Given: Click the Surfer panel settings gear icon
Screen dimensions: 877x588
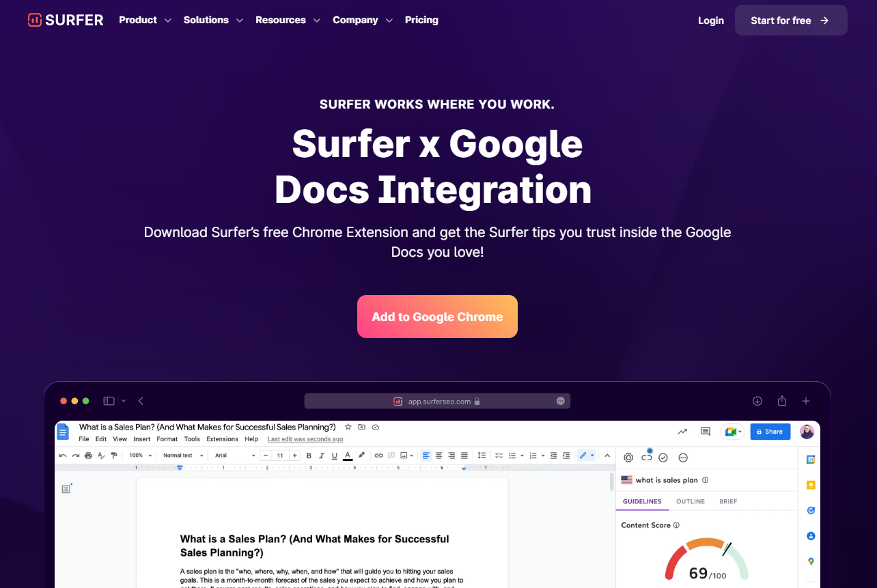Looking at the screenshot, I should point(628,458).
